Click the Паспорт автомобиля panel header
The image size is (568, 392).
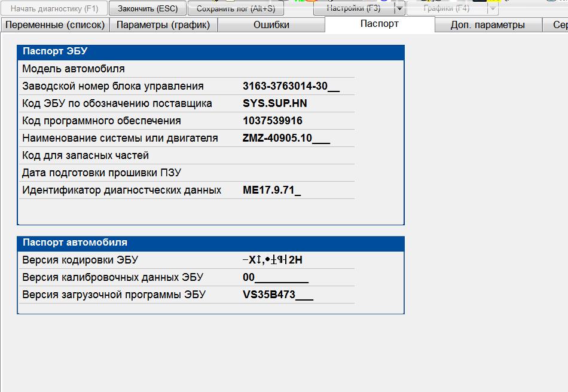pyautogui.click(x=210, y=244)
